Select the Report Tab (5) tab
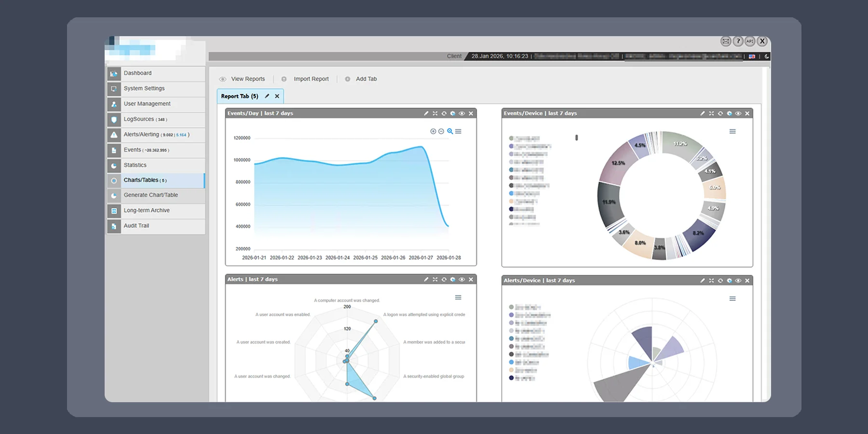868x434 pixels. coord(240,96)
